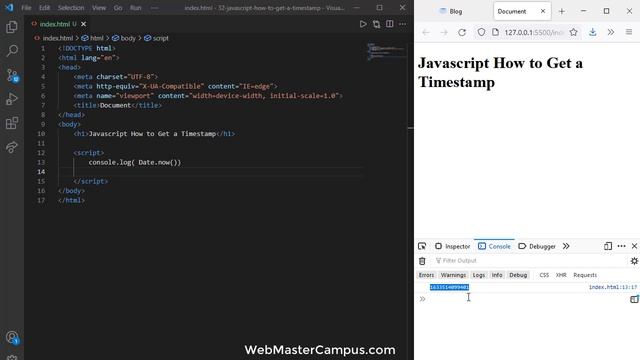The height and width of the screenshot is (360, 640).
Task: Expand more browser toolbar tools chevron
Action: tap(611, 32)
